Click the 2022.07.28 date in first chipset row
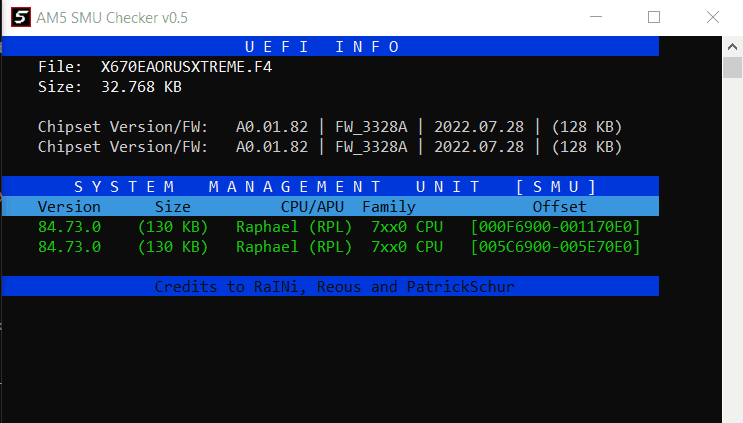The image size is (743, 423). (x=479, y=127)
